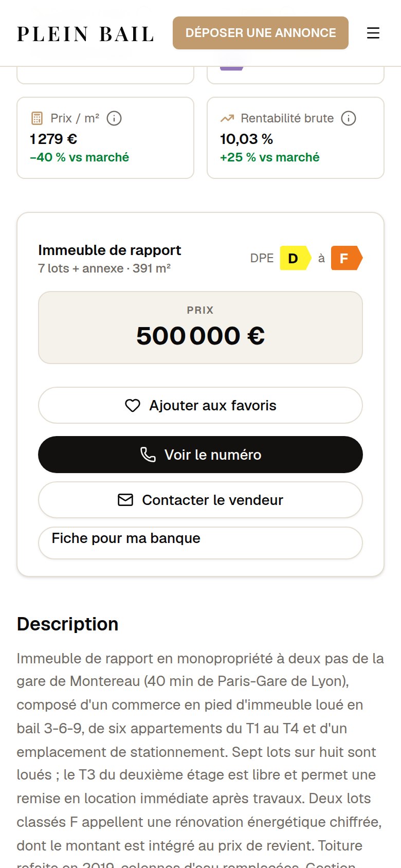Select the 500 000 € price box
Viewport: 401px width, 868px height.
coord(200,328)
